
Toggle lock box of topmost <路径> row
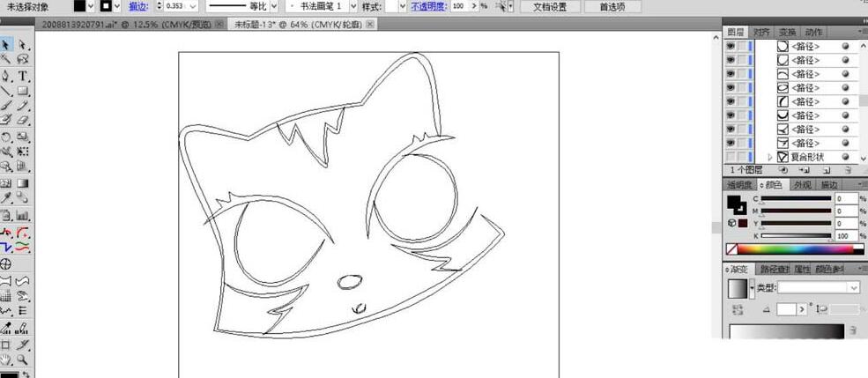click(x=741, y=46)
